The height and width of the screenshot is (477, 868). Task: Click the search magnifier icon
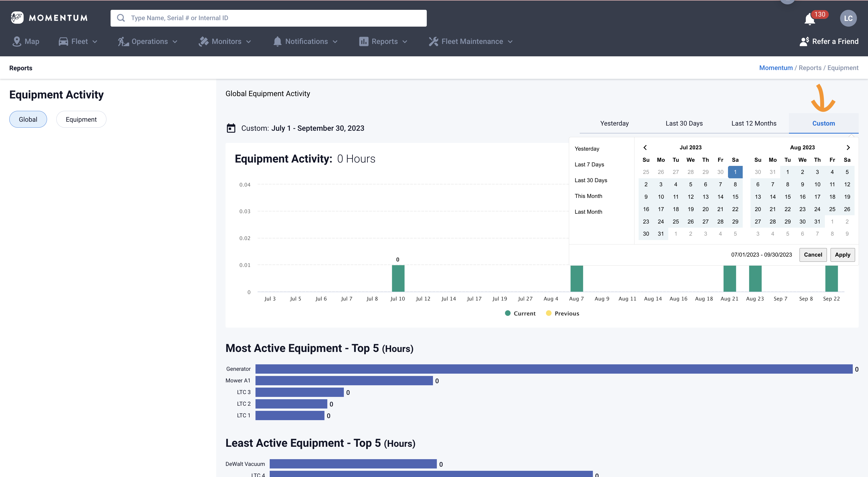121,18
